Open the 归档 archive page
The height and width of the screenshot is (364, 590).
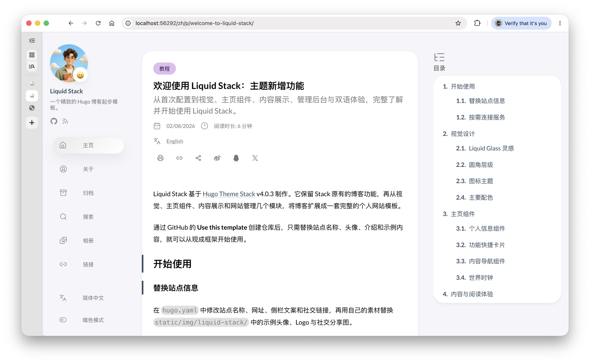click(x=88, y=193)
